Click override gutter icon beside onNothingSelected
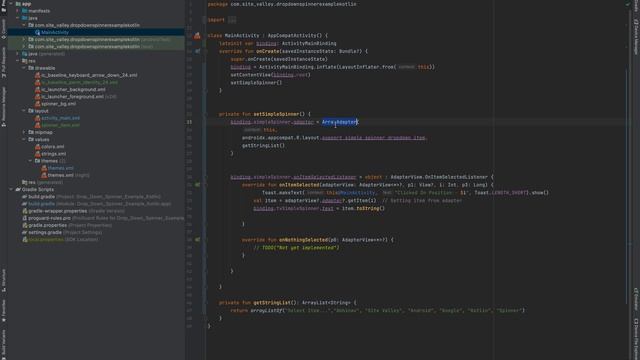 tap(198, 240)
